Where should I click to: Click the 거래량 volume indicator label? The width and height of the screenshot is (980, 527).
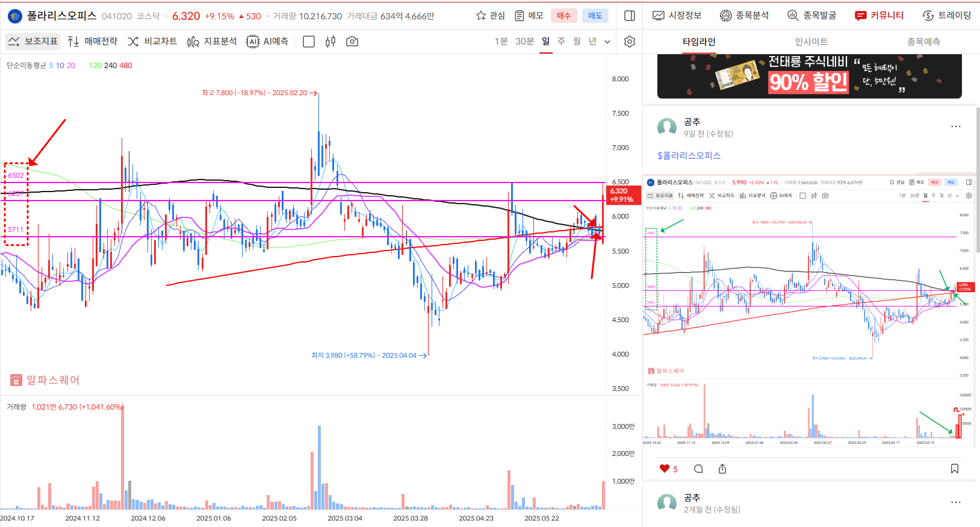click(16, 407)
